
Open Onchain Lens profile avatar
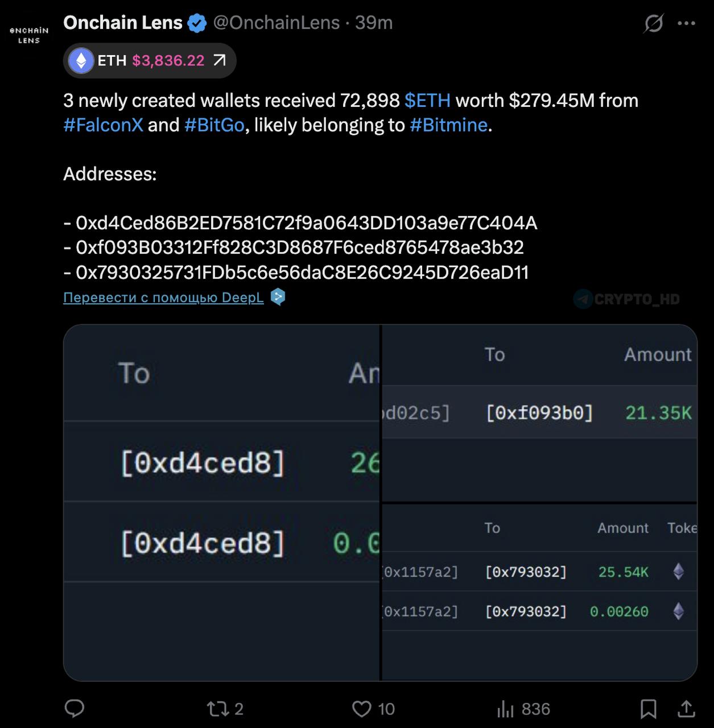(29, 35)
